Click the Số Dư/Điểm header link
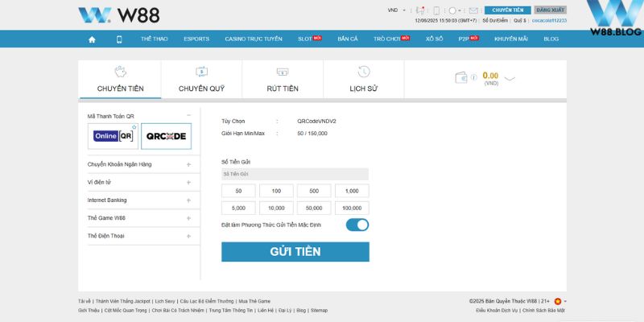This screenshot has height=322, width=644. (495, 21)
